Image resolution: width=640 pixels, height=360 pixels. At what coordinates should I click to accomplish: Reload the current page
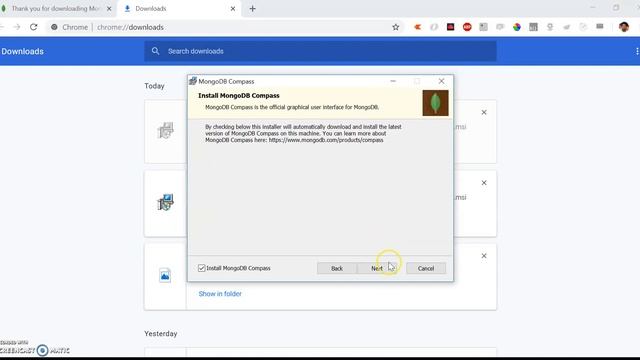click(x=33, y=27)
